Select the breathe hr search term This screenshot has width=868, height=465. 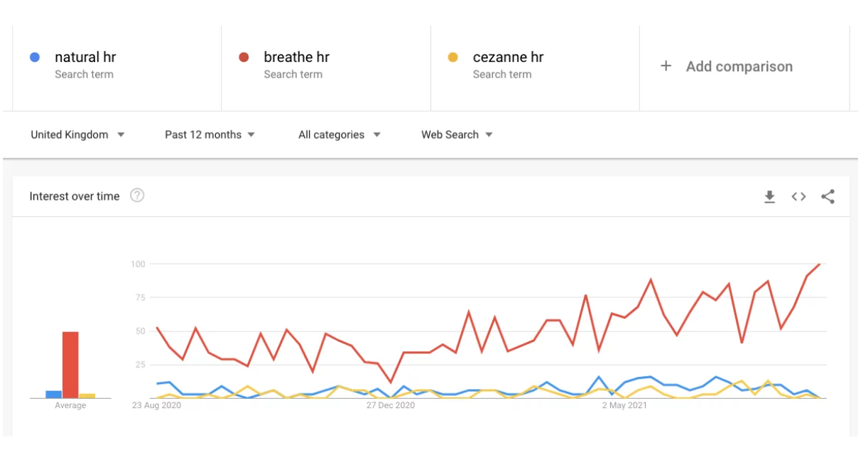(296, 58)
